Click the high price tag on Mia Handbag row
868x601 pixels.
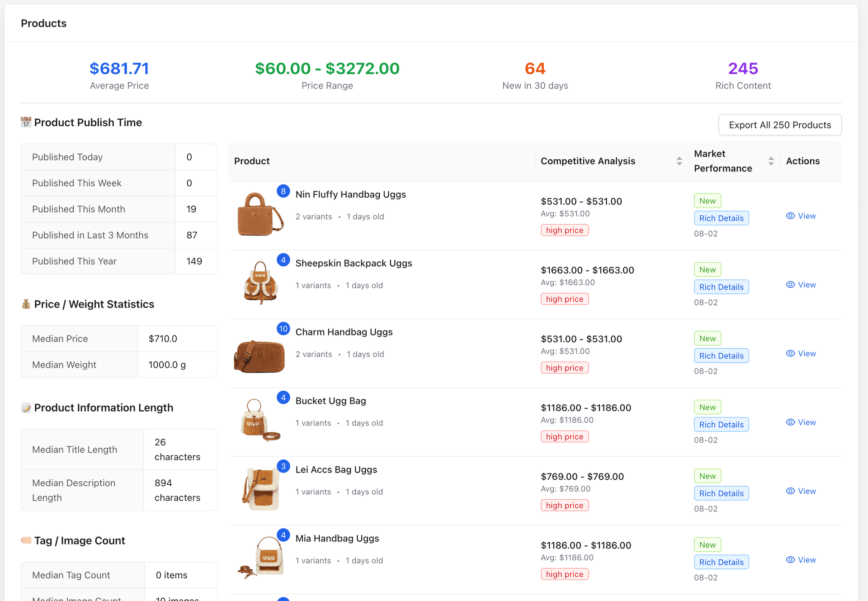pos(565,574)
